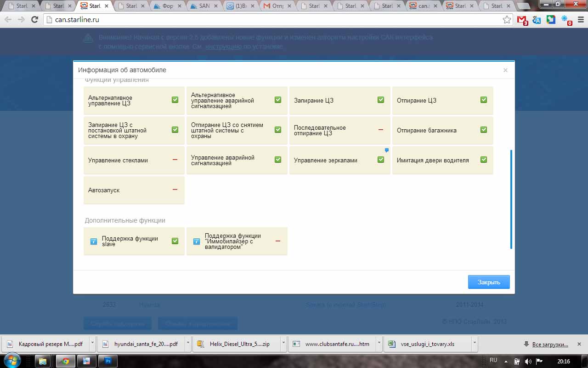The height and width of the screenshot is (368, 588).
Task: Switch to the Gmail browser tab
Action: pos(277,6)
